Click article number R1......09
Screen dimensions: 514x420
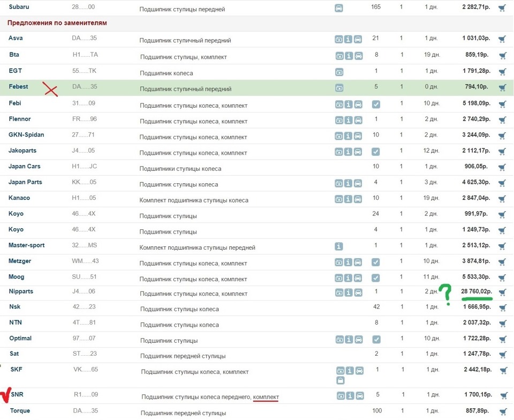pos(86,394)
